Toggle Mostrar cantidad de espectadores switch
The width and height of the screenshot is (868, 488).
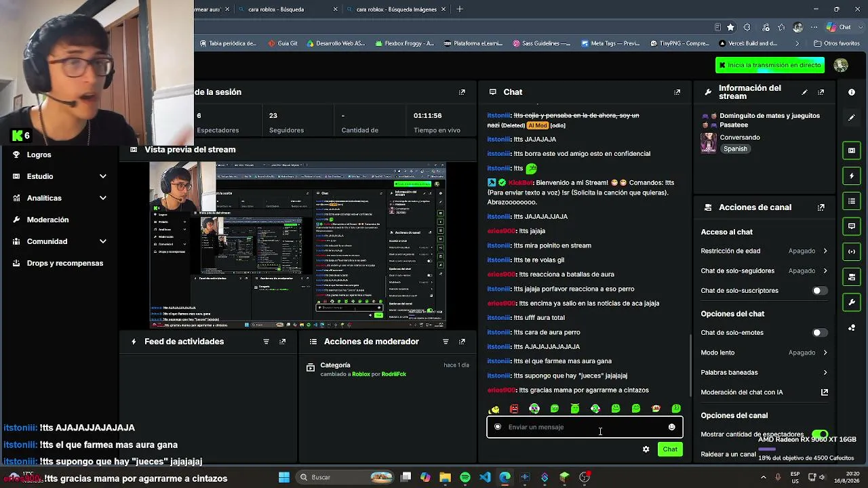(x=820, y=434)
